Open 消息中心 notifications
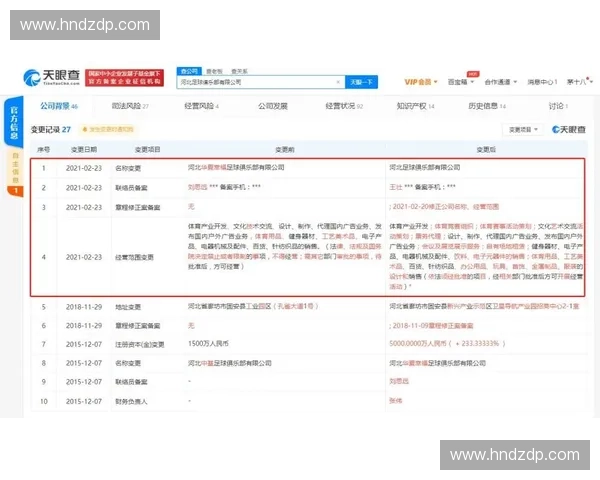The width and height of the screenshot is (600, 480). (x=542, y=82)
